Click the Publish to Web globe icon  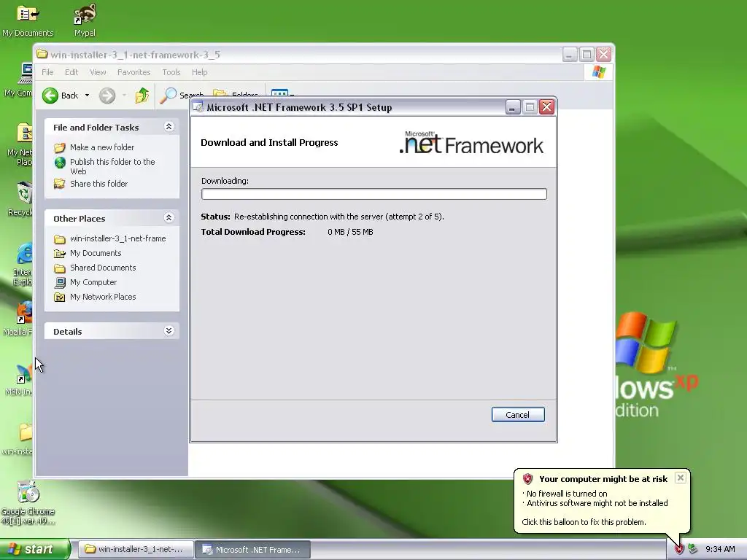click(60, 163)
